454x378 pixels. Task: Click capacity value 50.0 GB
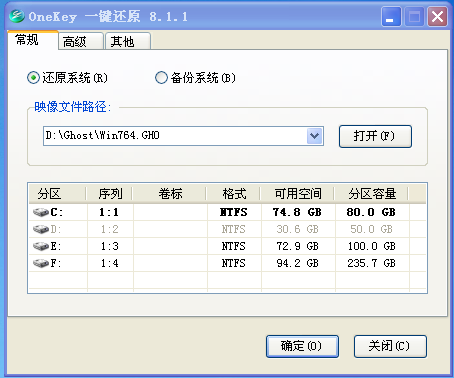pyautogui.click(x=371, y=229)
